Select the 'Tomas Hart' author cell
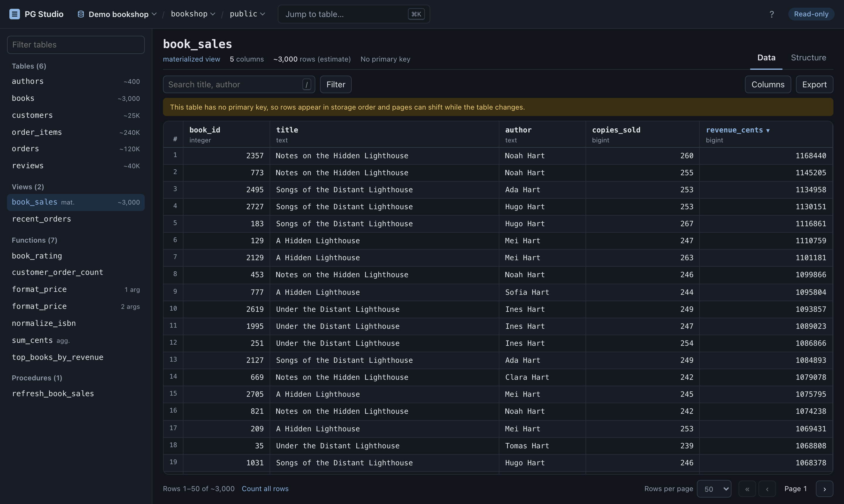The height and width of the screenshot is (504, 844). [542, 446]
